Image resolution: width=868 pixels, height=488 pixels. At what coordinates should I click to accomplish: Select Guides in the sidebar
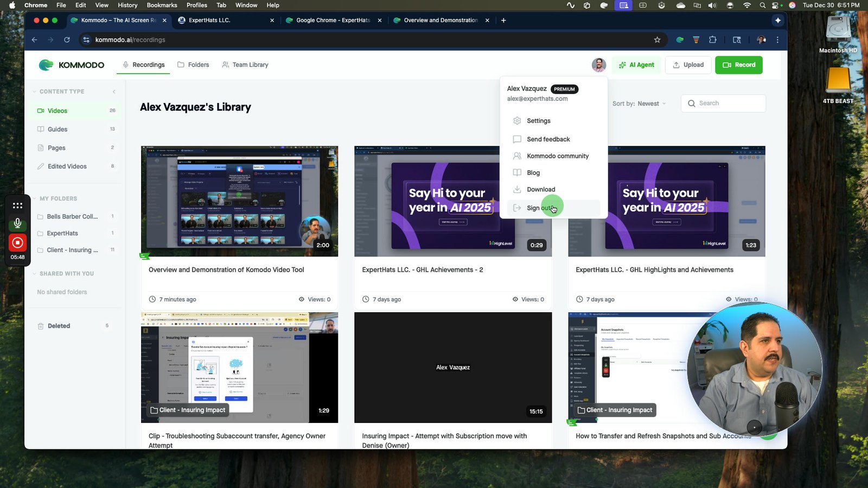click(75, 129)
